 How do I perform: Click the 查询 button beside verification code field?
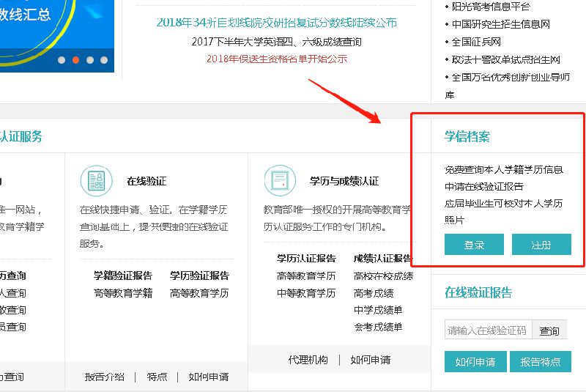pyautogui.click(x=549, y=330)
